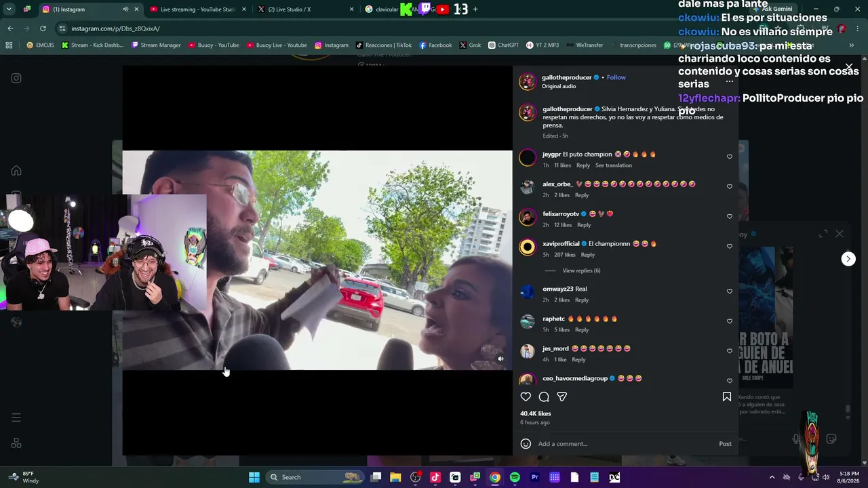Image resolution: width=868 pixels, height=488 pixels.
Task: Toggle the video mute speaker icon
Action: 500,359
